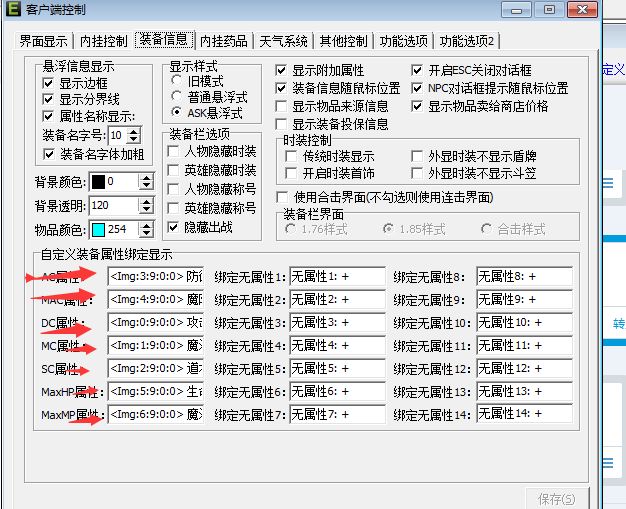This screenshot has width=626, height=509.
Task: Click the 绑定无属性8 input field
Action: pos(525,276)
